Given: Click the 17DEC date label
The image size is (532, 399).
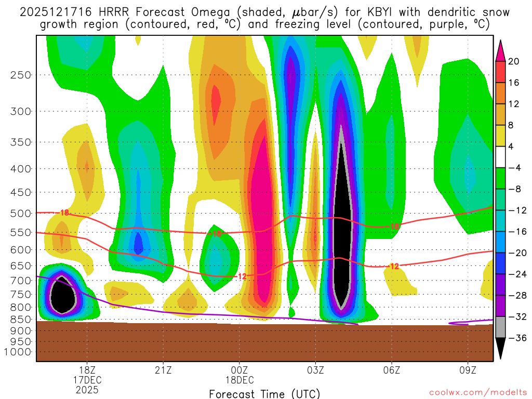Looking at the screenshot, I should [x=87, y=380].
